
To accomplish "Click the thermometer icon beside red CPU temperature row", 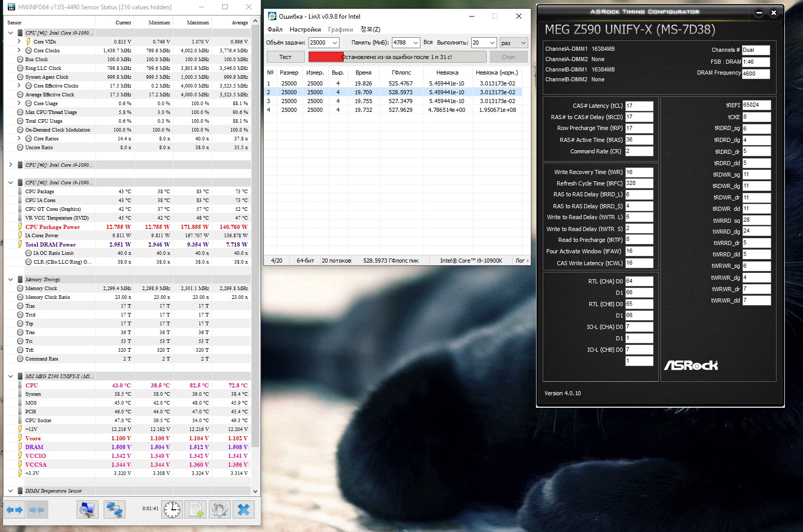I will click(x=20, y=385).
